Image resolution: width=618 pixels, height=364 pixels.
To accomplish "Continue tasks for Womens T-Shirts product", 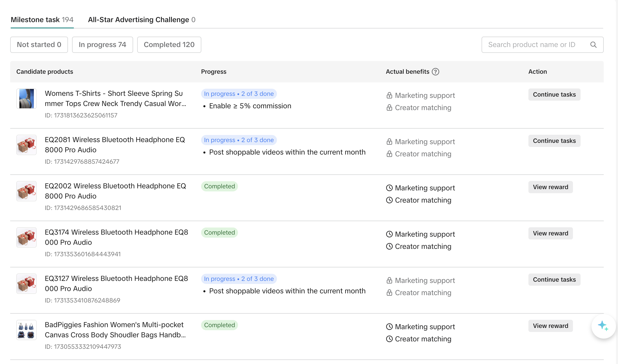I will pyautogui.click(x=554, y=95).
